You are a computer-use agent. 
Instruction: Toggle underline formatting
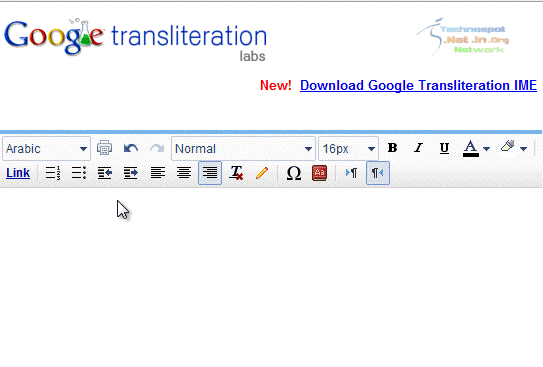pos(444,148)
